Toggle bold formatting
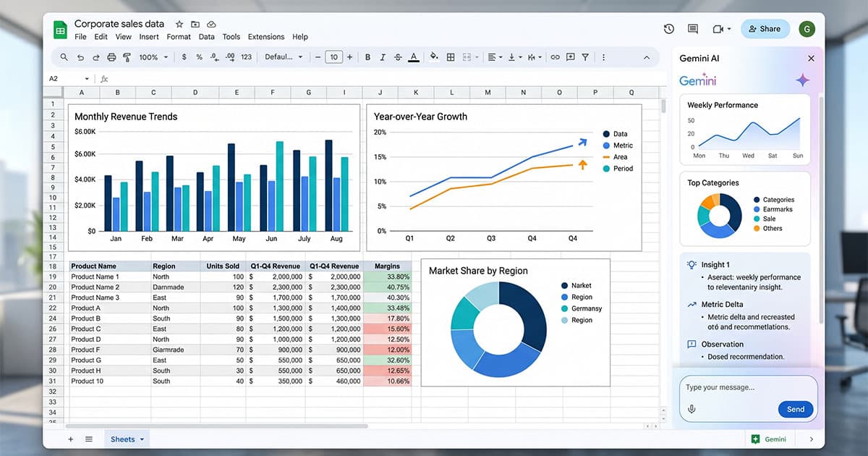868x456 pixels. pyautogui.click(x=367, y=56)
